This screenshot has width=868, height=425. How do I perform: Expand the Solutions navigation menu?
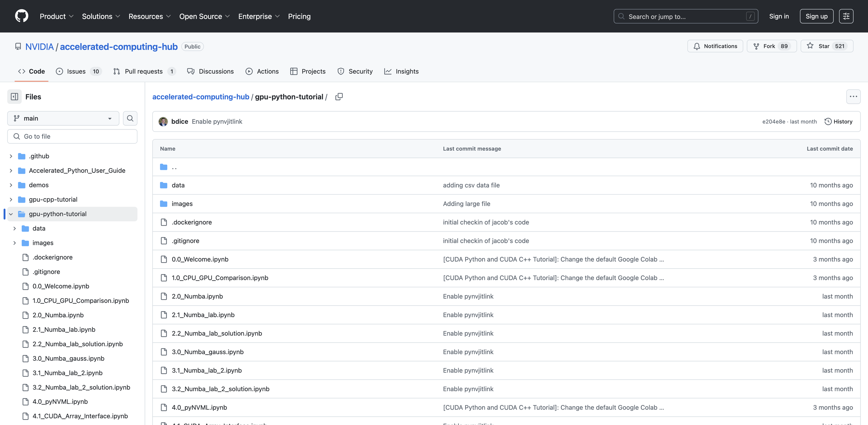[101, 16]
